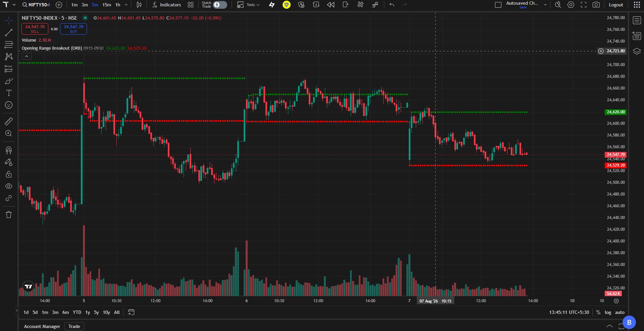Toggle the Quick Trade switch
The height and width of the screenshot is (331, 644).
pyautogui.click(x=220, y=5)
